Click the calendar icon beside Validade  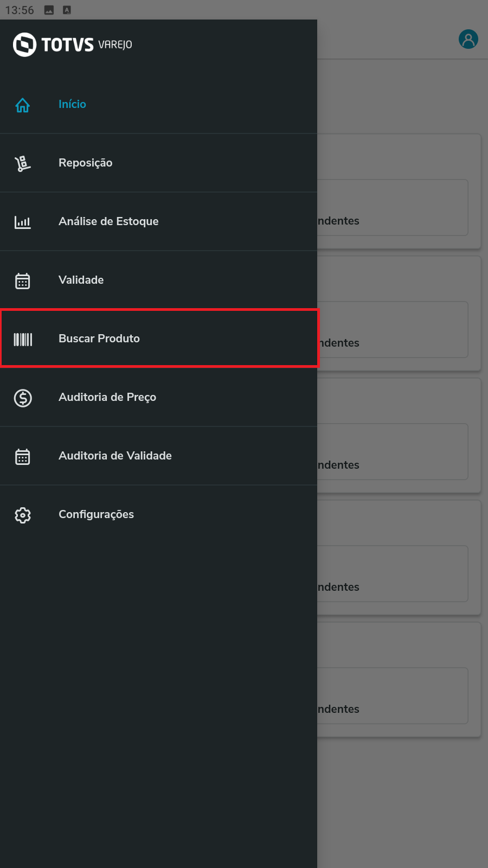[x=23, y=280]
